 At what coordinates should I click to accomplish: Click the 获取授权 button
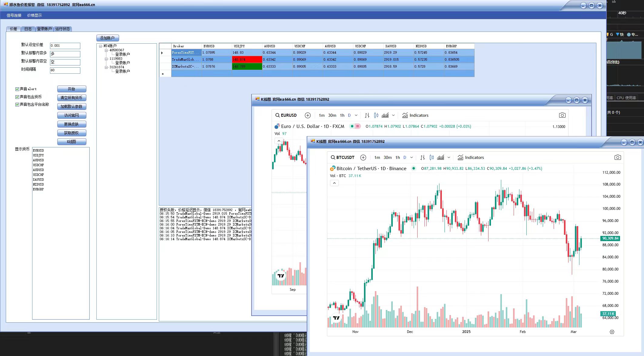pyautogui.click(x=72, y=133)
